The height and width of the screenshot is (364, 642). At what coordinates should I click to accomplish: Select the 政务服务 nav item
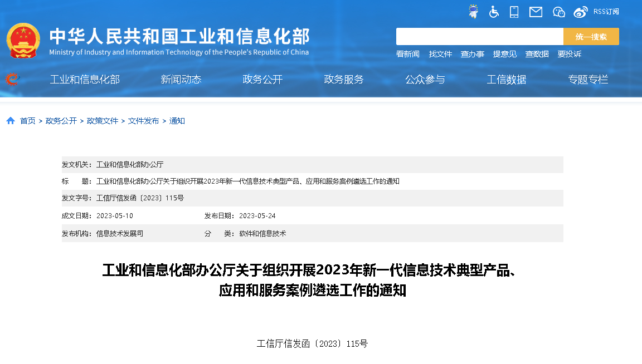[343, 80]
